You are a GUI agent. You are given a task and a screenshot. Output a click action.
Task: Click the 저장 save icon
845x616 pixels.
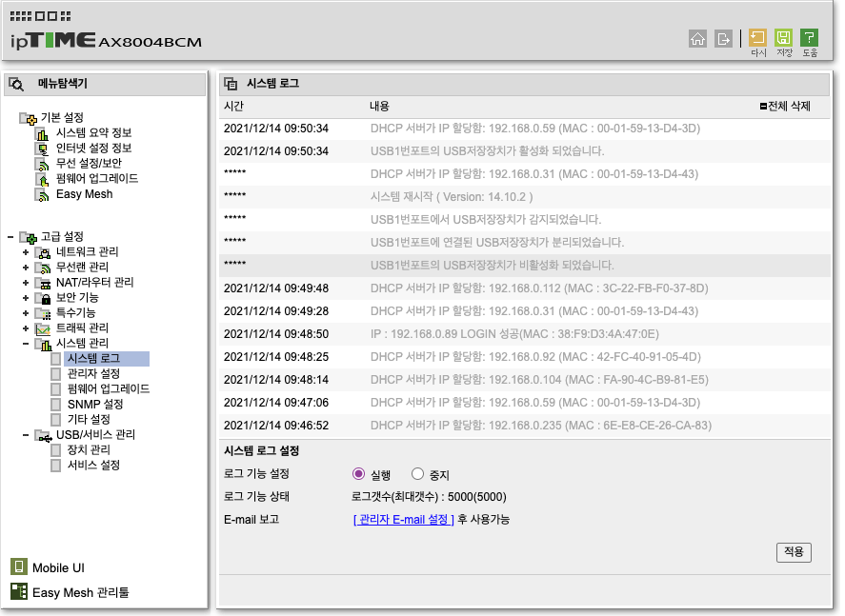coord(783,38)
